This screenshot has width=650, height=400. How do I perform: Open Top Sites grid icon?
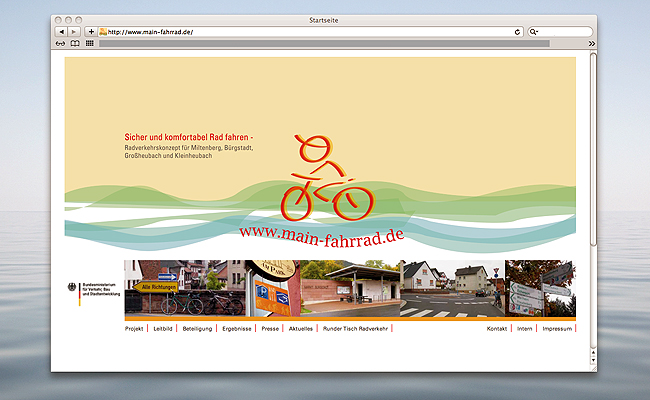[x=90, y=43]
